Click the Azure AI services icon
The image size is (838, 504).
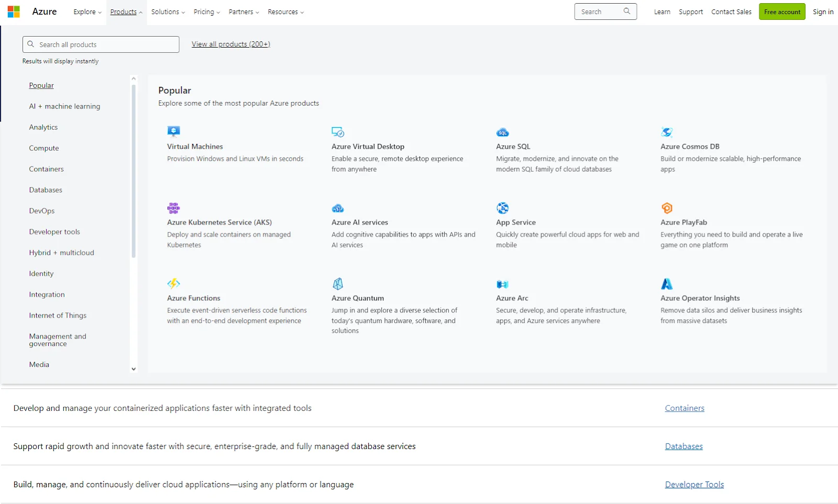[338, 208]
